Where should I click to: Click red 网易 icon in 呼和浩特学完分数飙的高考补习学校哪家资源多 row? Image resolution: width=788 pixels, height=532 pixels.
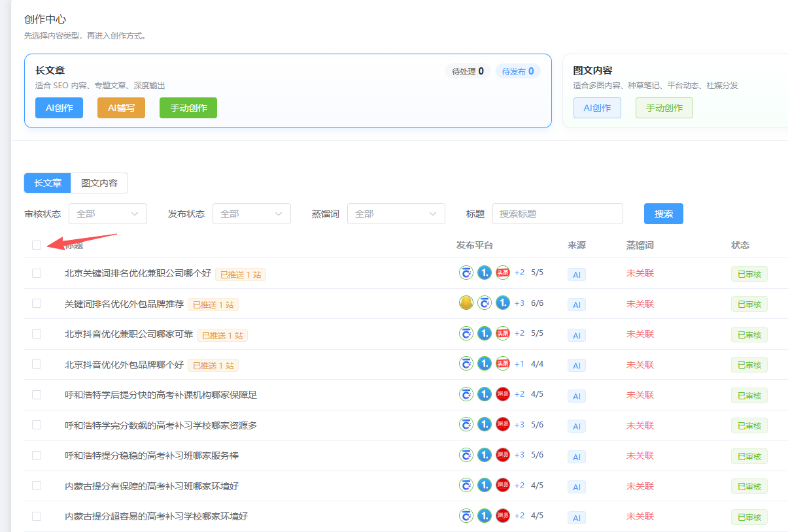point(503,424)
